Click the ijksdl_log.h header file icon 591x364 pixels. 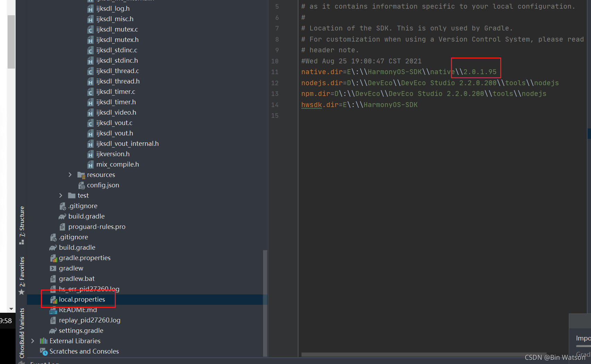pyautogui.click(x=90, y=9)
